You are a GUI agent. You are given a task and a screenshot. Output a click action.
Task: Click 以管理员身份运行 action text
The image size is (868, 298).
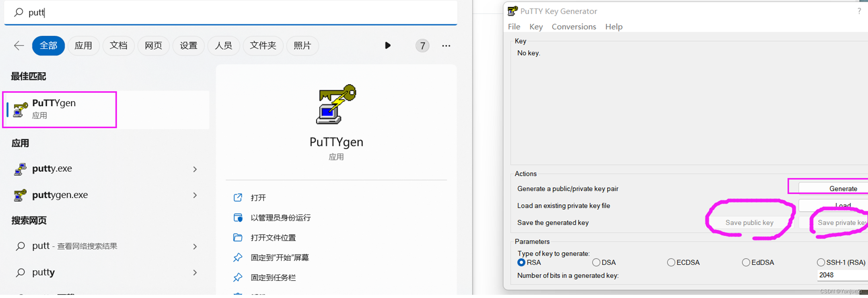(x=281, y=217)
